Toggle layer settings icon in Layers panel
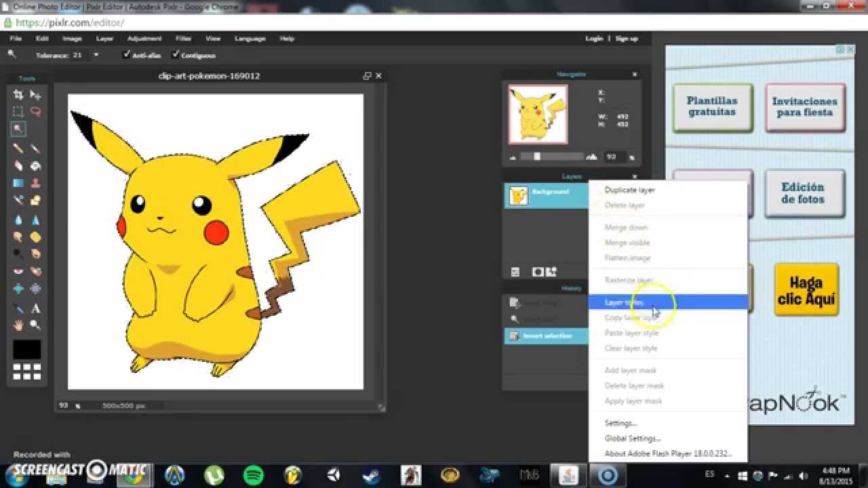 [515, 272]
